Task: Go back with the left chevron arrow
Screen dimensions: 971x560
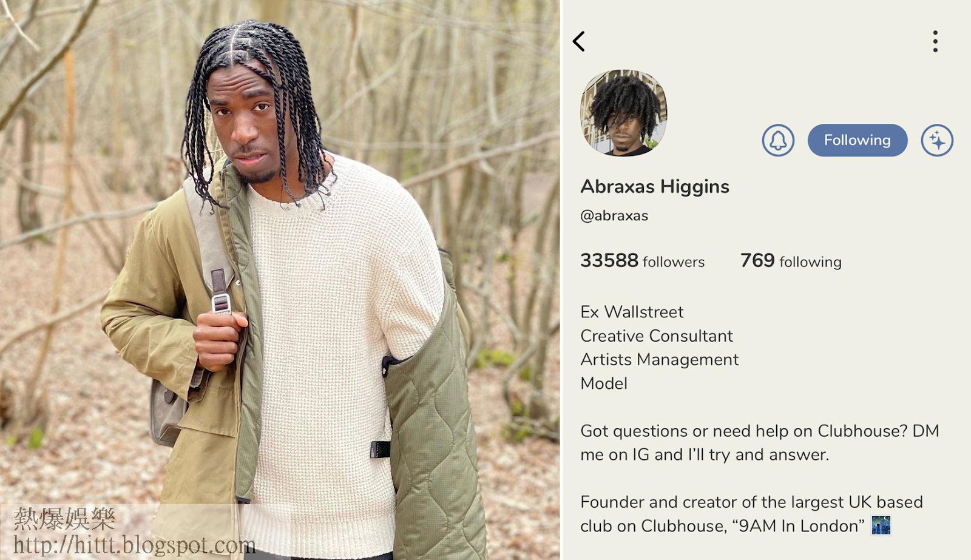Action: [579, 41]
